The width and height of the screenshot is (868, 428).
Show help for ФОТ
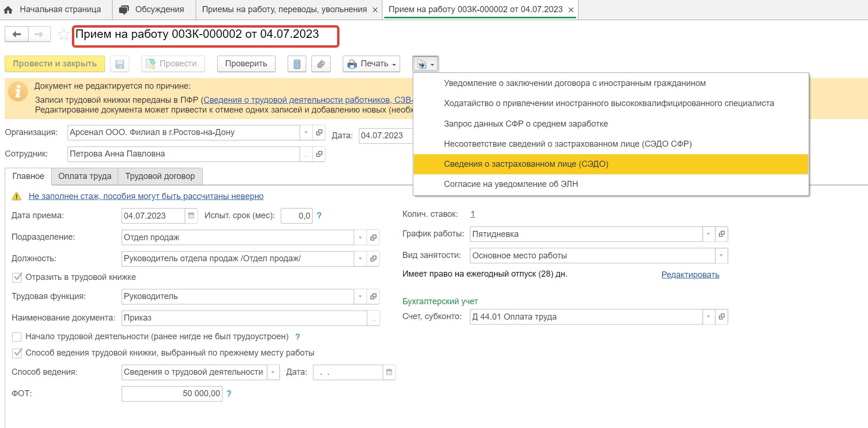229,394
